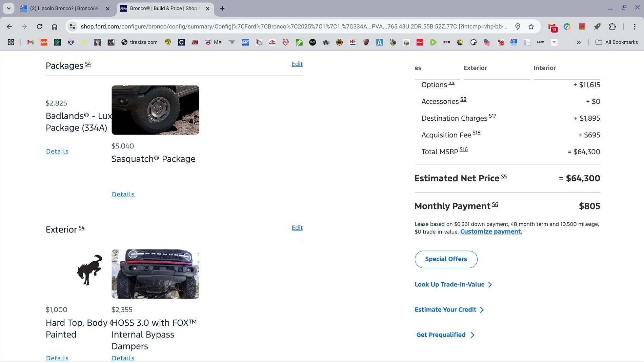Open the orange MXA bookmark

pyautogui.click(x=44, y=42)
